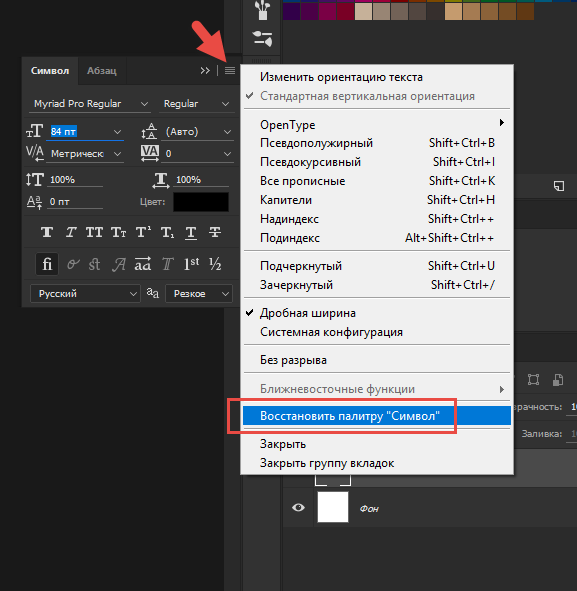Switch to the Абзац tab
This screenshot has width=577, height=591.
102,71
